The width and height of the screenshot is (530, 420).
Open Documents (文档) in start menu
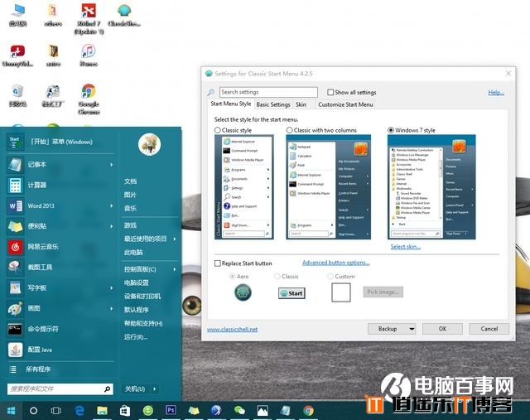coord(130,181)
